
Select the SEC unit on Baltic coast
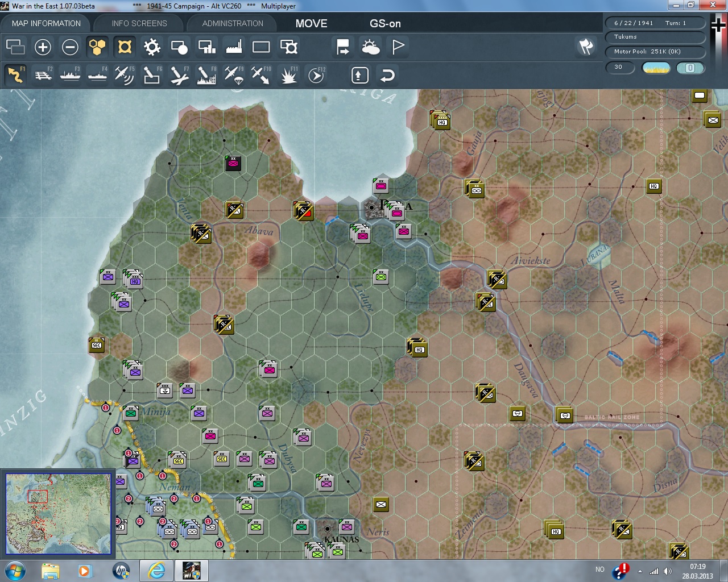pos(97,345)
